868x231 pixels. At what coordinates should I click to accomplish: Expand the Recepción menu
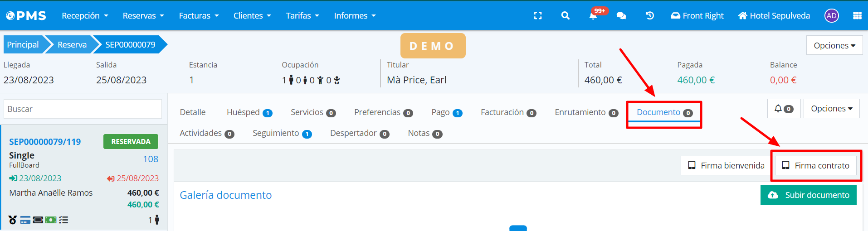[x=85, y=16]
